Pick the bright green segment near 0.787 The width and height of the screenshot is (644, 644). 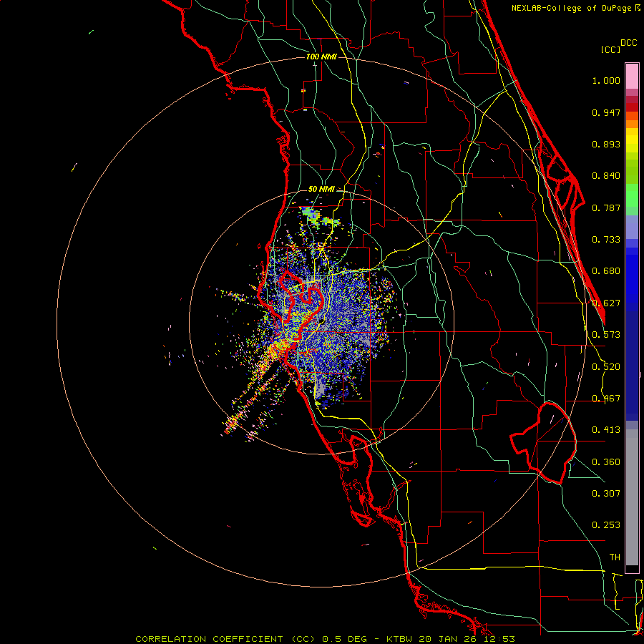(x=632, y=195)
